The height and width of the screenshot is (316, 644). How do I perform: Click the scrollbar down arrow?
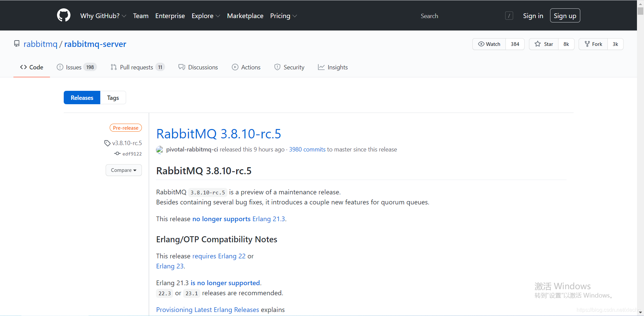pos(640,312)
